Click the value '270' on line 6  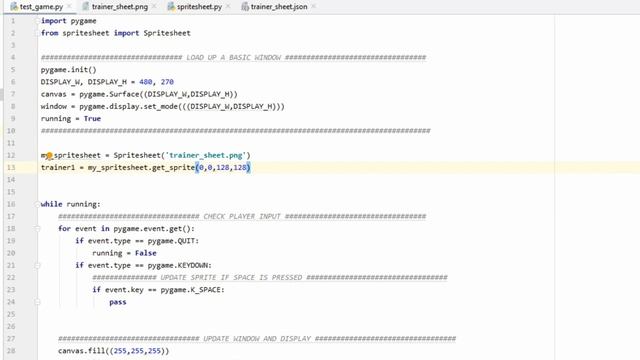[167, 82]
